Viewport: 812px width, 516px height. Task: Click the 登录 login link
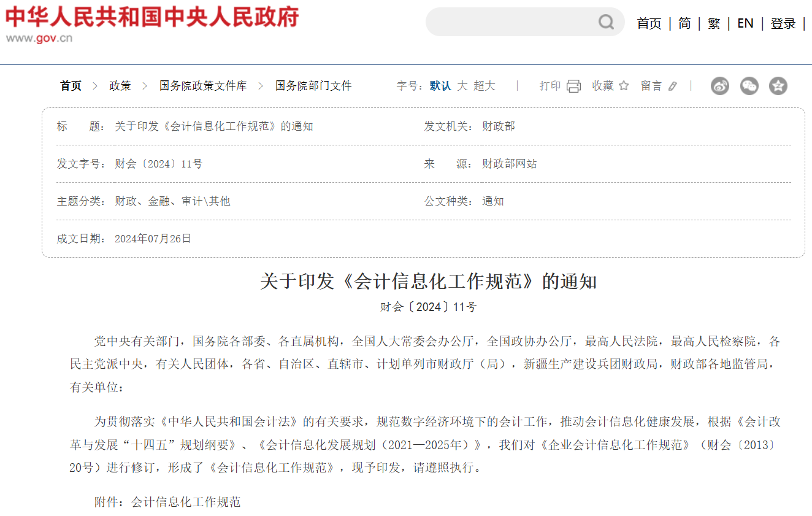coord(783,23)
